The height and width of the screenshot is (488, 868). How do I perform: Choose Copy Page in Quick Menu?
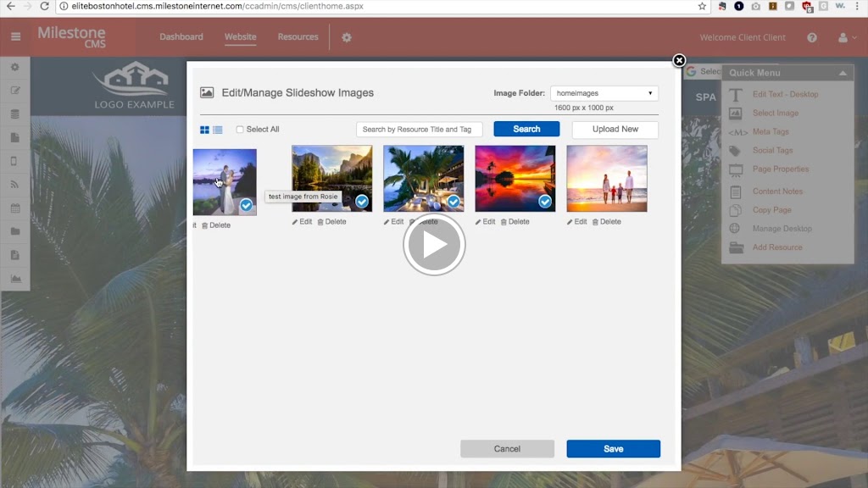click(771, 210)
